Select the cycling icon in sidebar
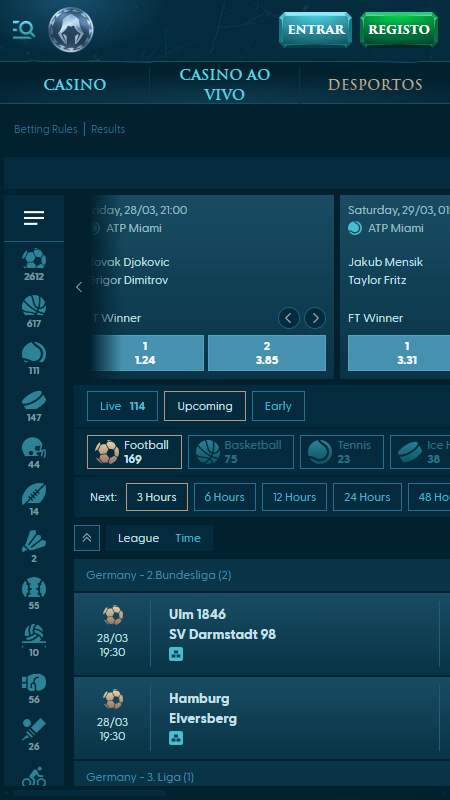The height and width of the screenshot is (800, 450). tap(34, 777)
